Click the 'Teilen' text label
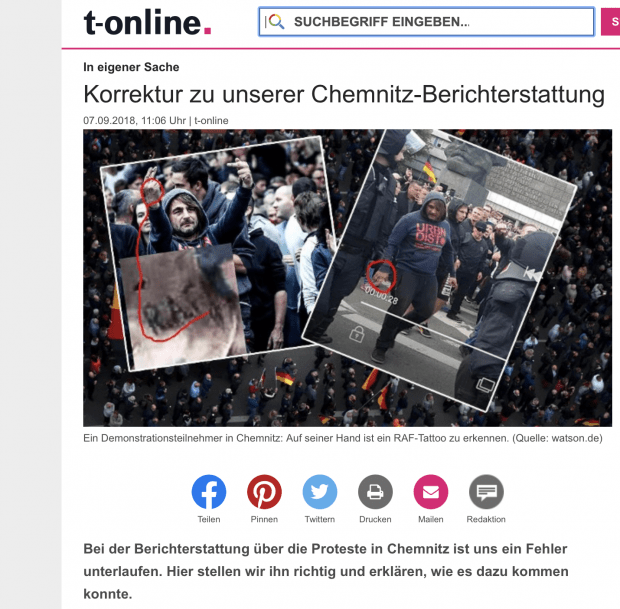Viewport: 620px width, 609px height. pyautogui.click(x=209, y=519)
